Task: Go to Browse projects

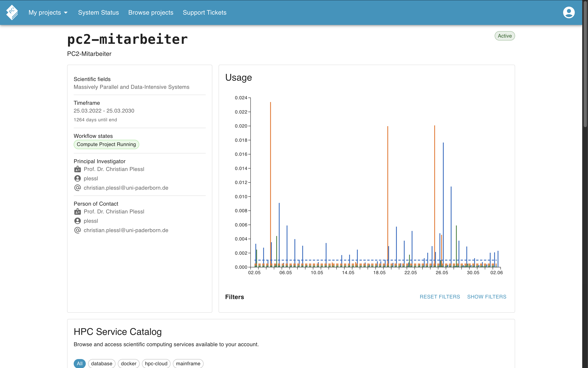Action: 151,12
